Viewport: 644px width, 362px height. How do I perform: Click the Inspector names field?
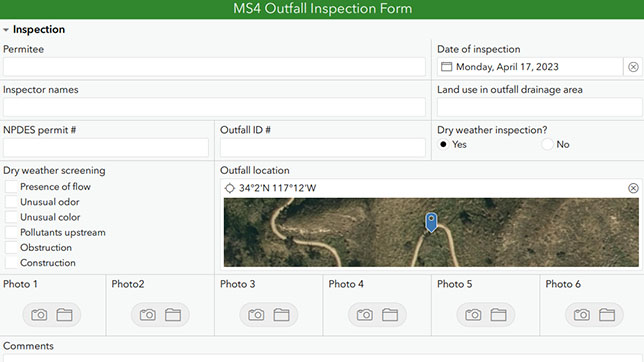coord(214,107)
